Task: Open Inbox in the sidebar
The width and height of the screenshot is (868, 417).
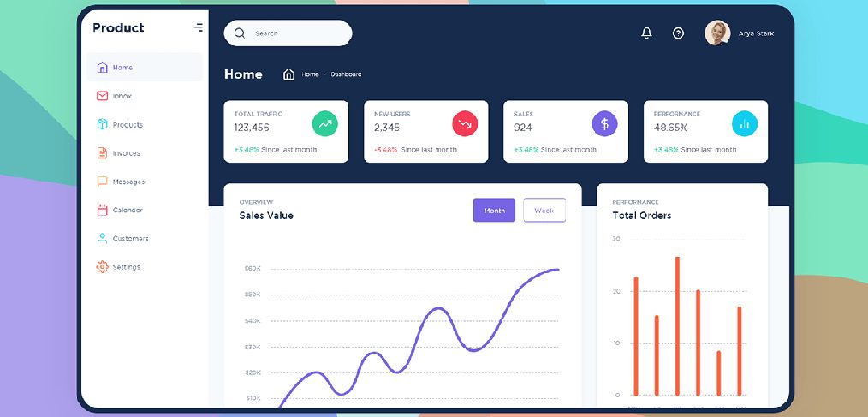Action: pyautogui.click(x=122, y=96)
